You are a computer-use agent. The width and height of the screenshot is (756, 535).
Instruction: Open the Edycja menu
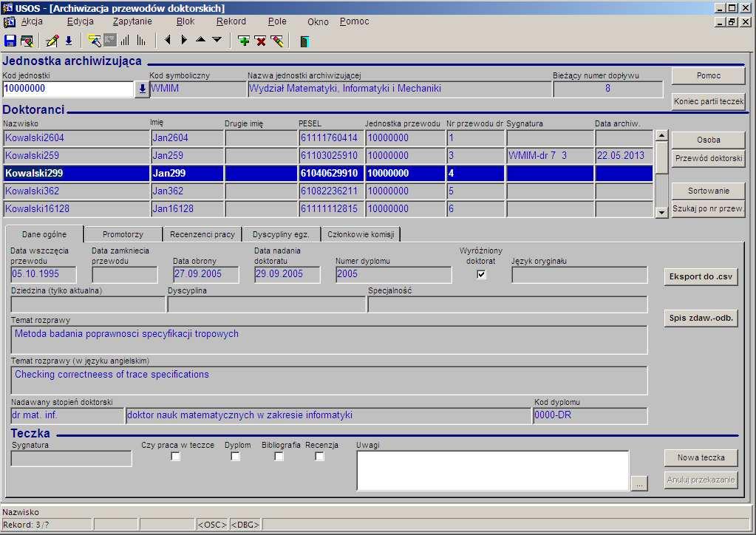coord(81,21)
